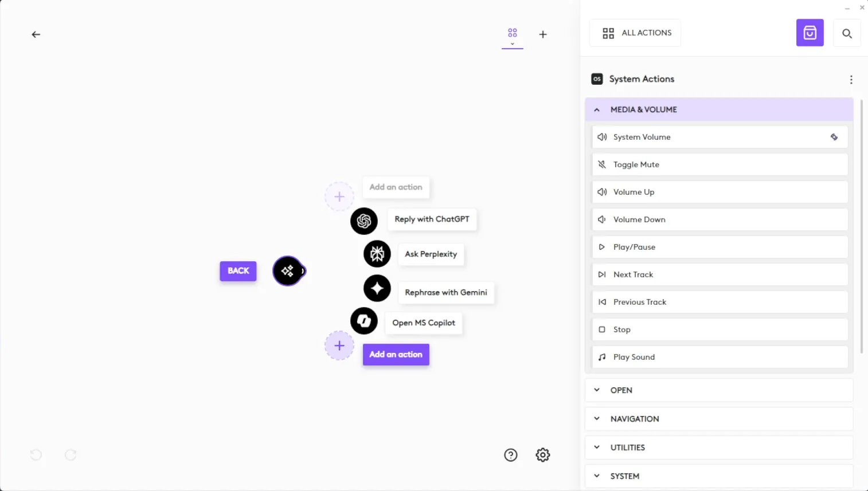Open the search magnifier icon
The width and height of the screenshot is (868, 491).
[x=847, y=33]
